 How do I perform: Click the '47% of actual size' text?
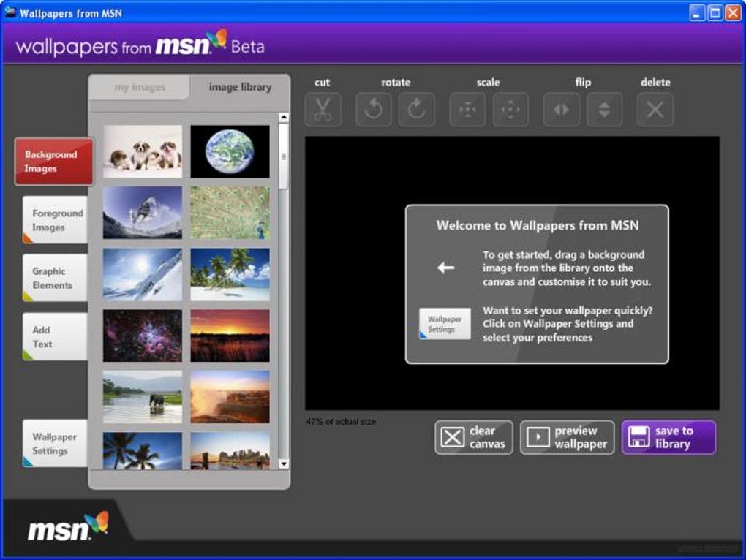click(341, 422)
